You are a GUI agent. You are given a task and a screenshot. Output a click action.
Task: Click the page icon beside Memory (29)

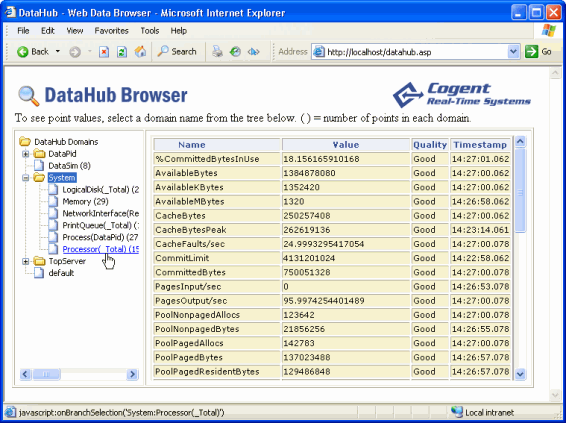tap(53, 201)
